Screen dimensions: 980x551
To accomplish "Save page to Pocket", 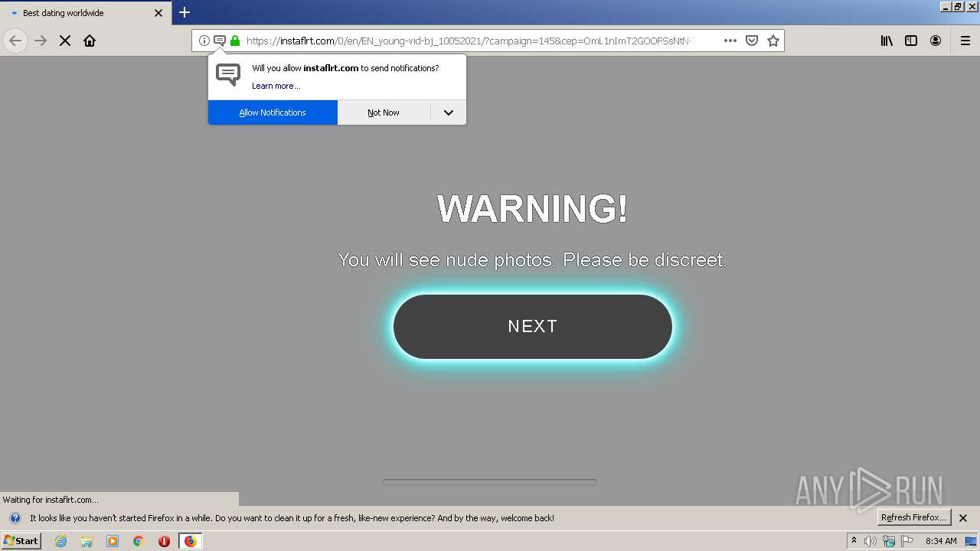I will tap(752, 41).
